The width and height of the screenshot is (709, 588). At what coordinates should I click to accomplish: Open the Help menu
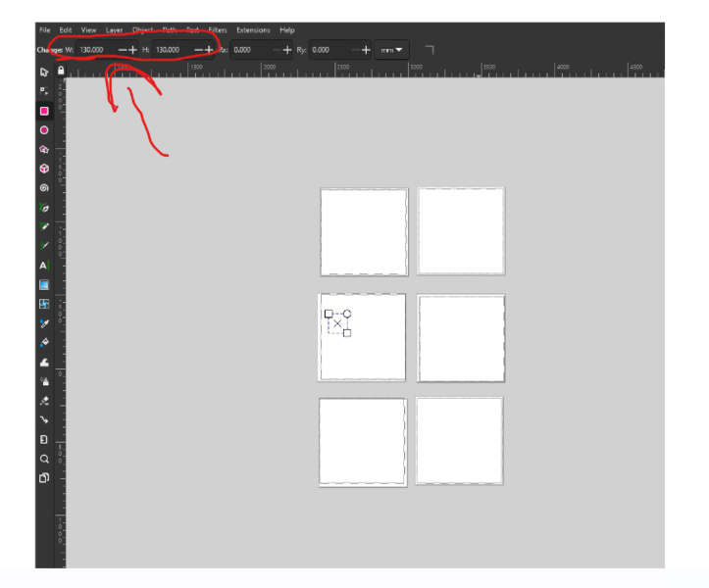tap(287, 30)
